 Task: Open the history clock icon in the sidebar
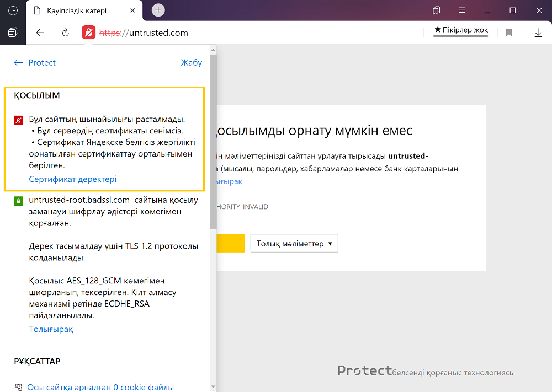[x=13, y=10]
